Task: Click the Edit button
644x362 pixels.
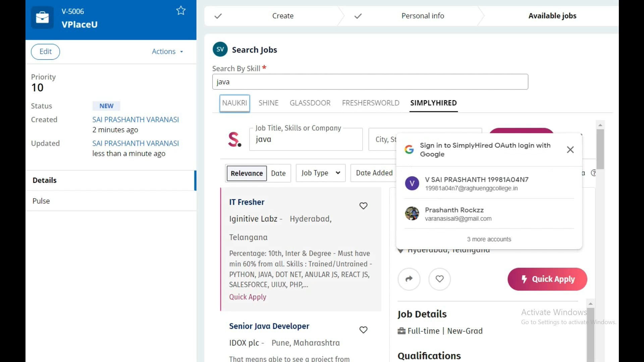Action: [x=45, y=52]
